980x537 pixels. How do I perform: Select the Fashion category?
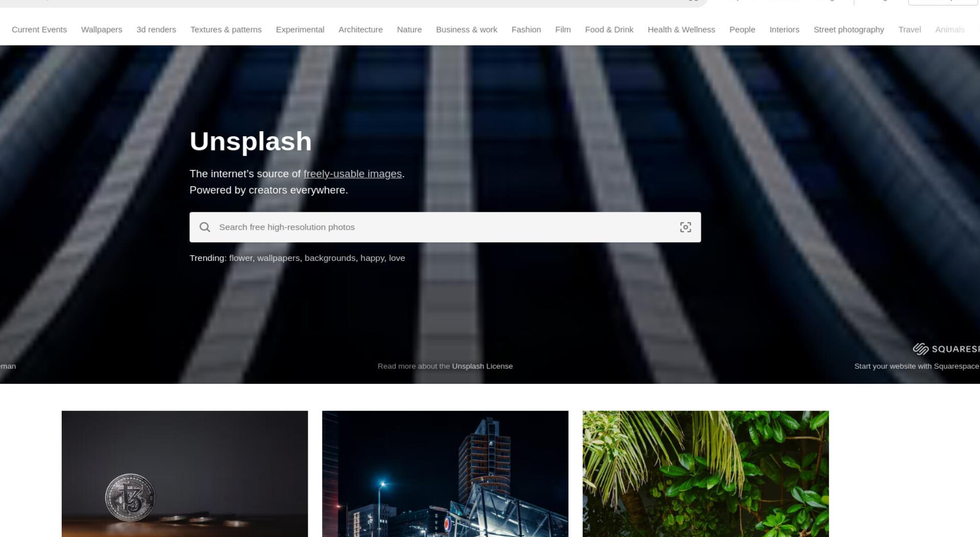pos(526,30)
